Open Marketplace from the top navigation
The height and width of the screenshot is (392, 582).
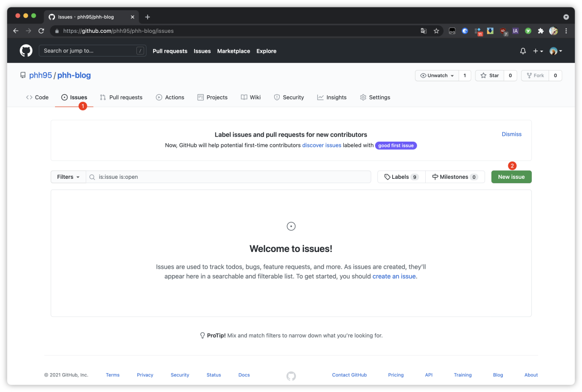pos(233,51)
